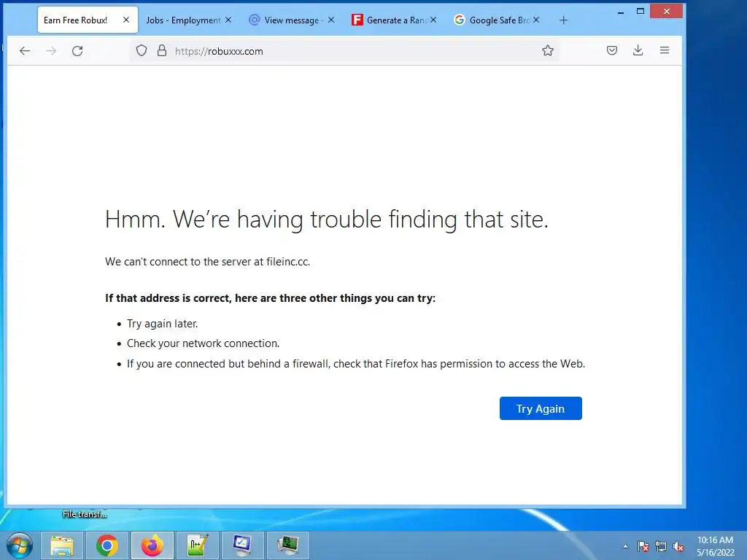This screenshot has width=747, height=560.
Task: Go back to the previous page
Action: (25, 51)
